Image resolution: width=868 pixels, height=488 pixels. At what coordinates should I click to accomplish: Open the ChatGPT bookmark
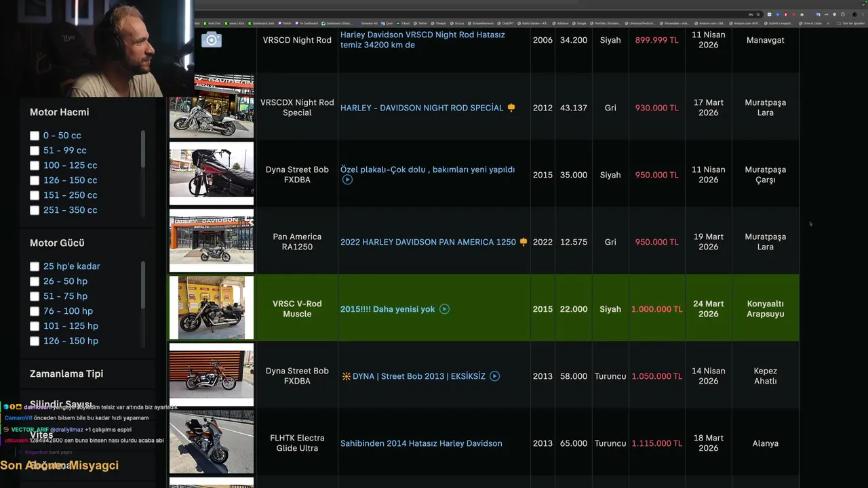click(x=506, y=23)
